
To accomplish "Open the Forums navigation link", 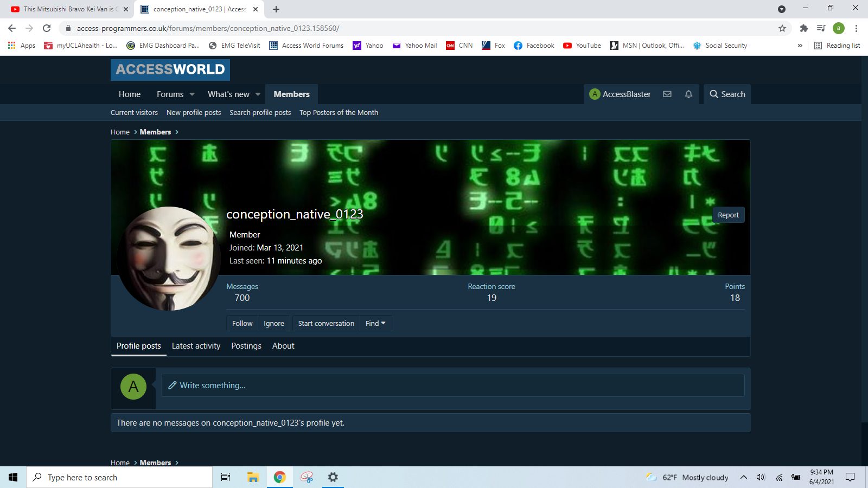I will 170,94.
